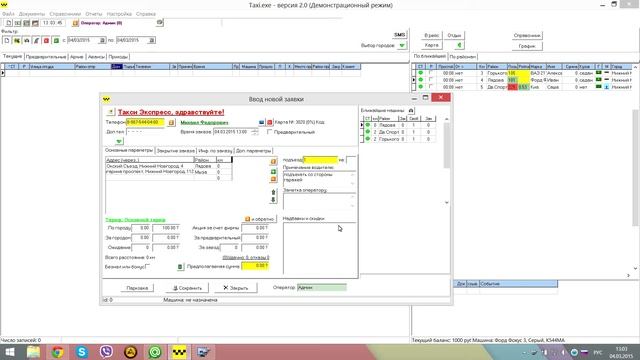Open File Explorer from the taskbar

(x=33, y=352)
